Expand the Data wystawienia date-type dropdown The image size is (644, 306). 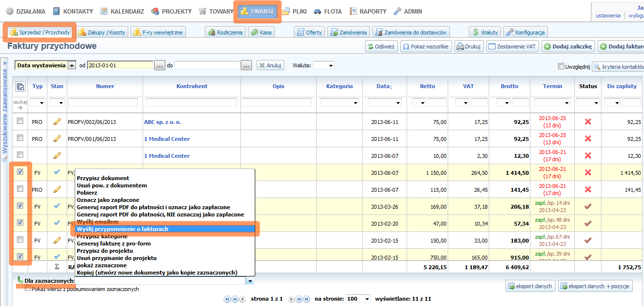pos(72,65)
